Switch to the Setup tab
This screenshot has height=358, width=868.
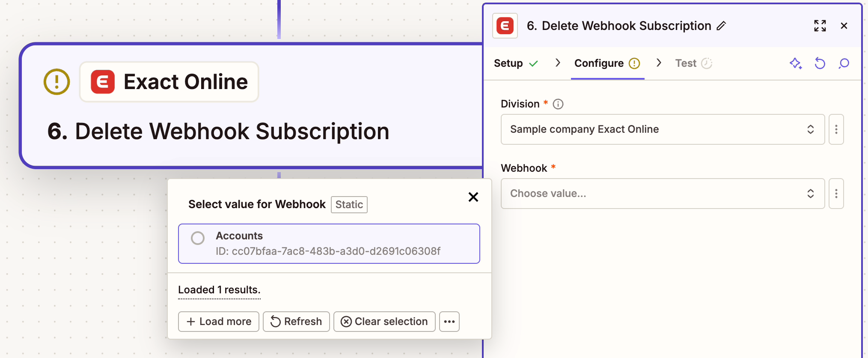(x=516, y=63)
